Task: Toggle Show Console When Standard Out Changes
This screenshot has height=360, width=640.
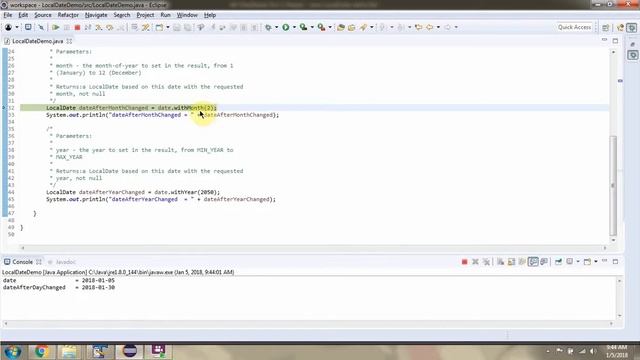Action: tap(533, 262)
